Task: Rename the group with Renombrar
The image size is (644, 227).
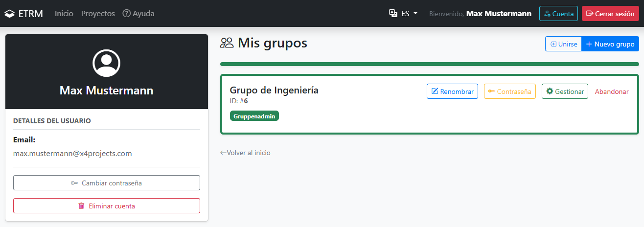Action: 452,91
